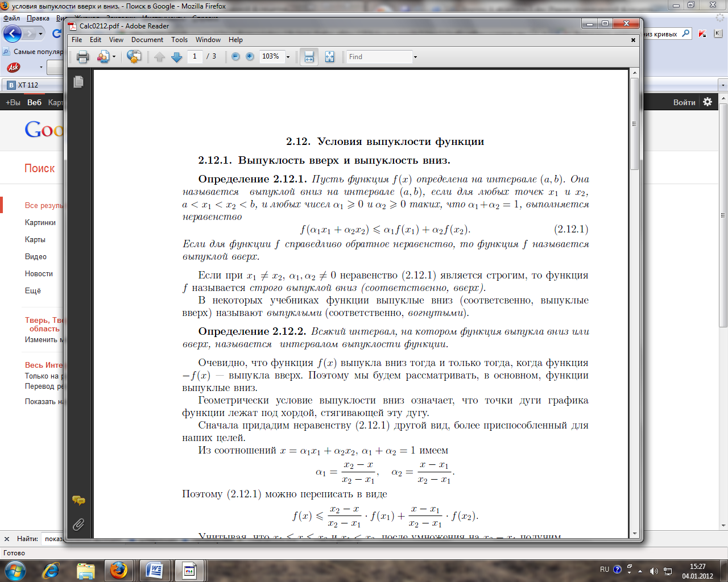Open the Tools menu in Adobe Reader
The height and width of the screenshot is (582, 728).
(179, 40)
